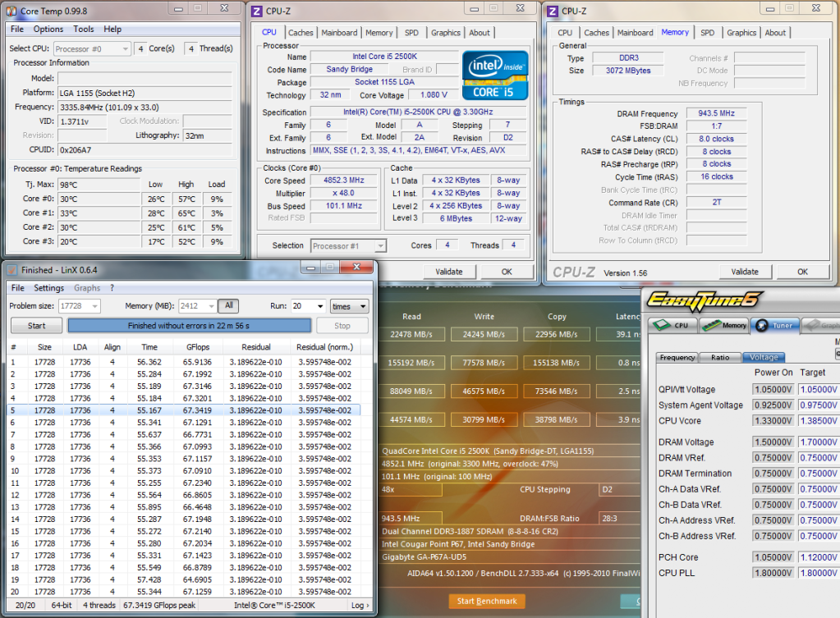The height and width of the screenshot is (618, 840).
Task: Click the LinX finished progress bar
Action: point(189,326)
